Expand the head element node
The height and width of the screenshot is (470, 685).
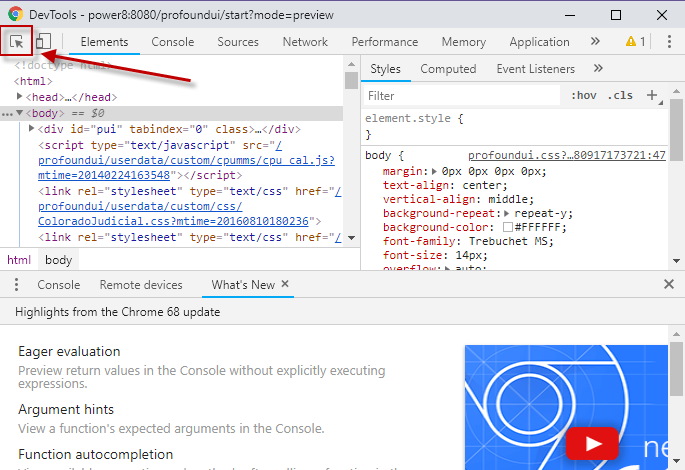tap(19, 96)
